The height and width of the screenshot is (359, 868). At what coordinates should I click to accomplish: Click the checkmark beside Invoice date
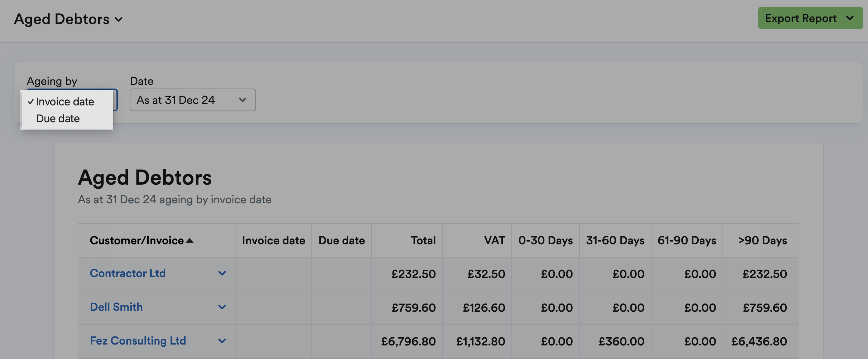31,101
